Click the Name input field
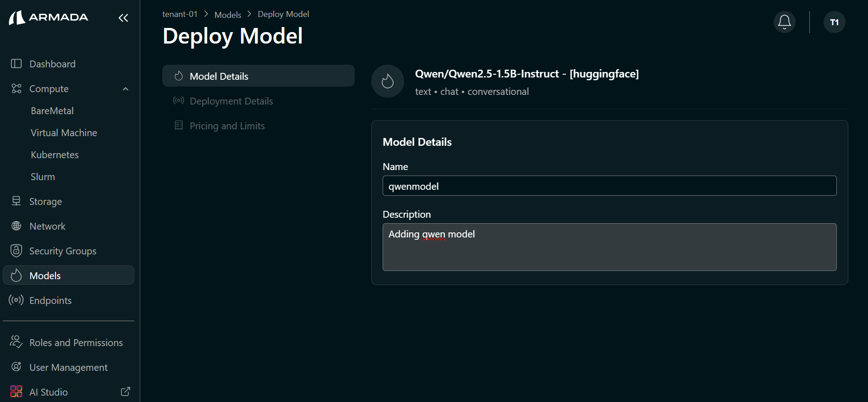This screenshot has height=402, width=868. coord(610,186)
